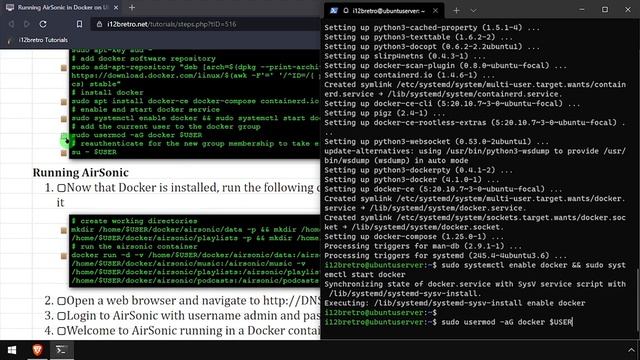The width and height of the screenshot is (640, 360).
Task: Click the PowerShell icon on terminal tab
Action: tap(333, 11)
